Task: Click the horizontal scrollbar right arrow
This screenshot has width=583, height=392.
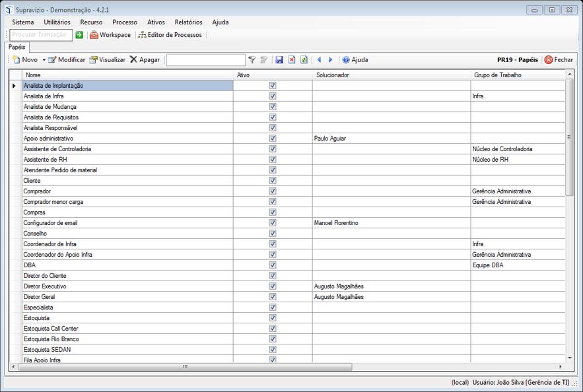Action: [x=561, y=367]
